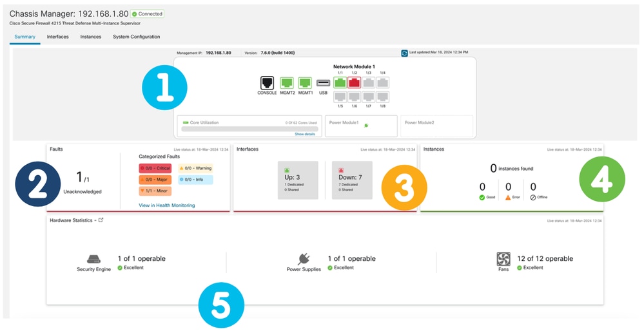Click the Core Utilization progress bar
644x331 pixels.
pyautogui.click(x=249, y=129)
